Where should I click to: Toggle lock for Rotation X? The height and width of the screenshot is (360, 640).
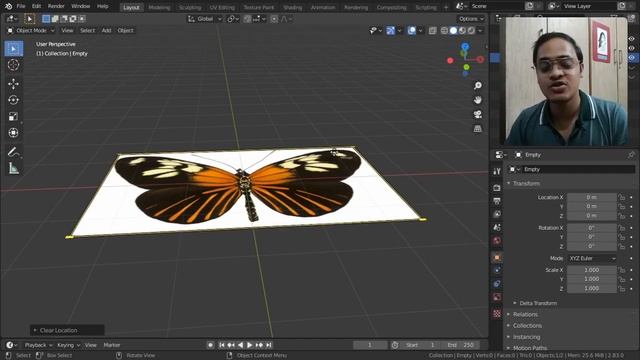click(622, 228)
